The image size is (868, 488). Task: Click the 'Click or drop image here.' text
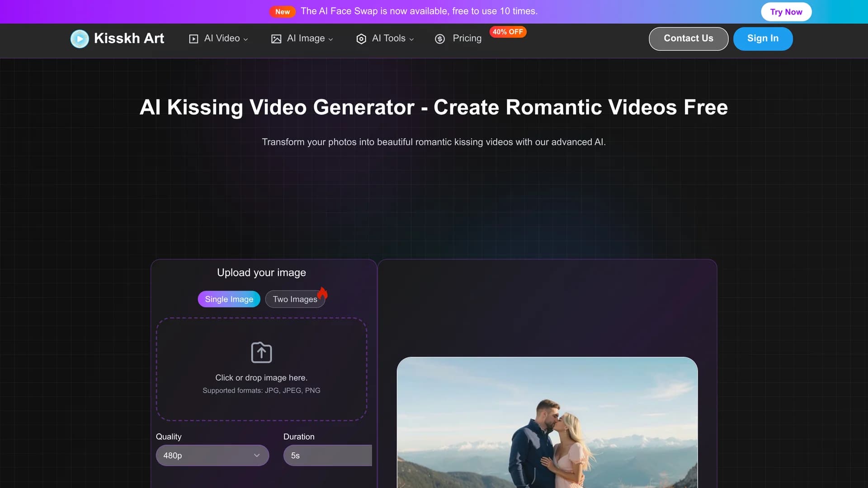pos(261,378)
